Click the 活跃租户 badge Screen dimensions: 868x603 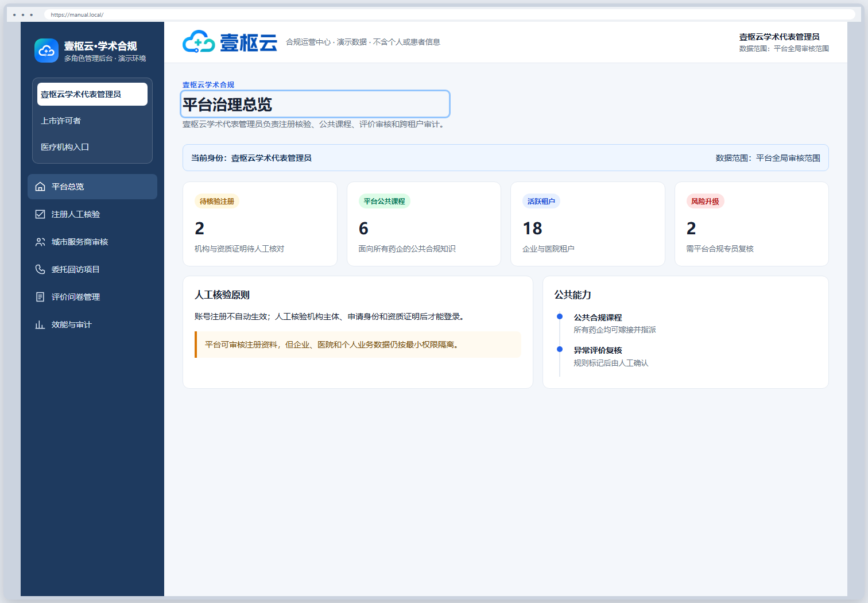541,201
